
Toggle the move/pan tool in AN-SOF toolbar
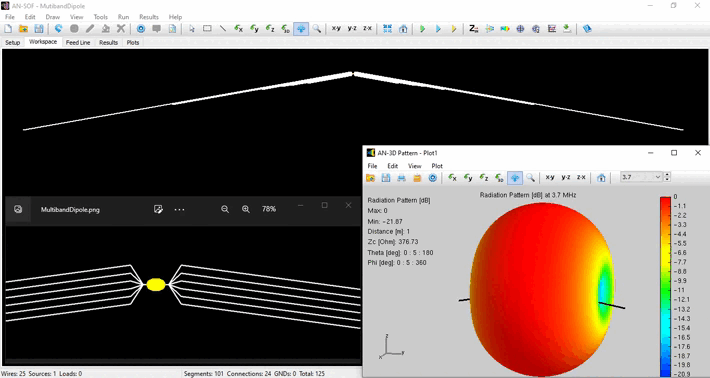point(301,29)
